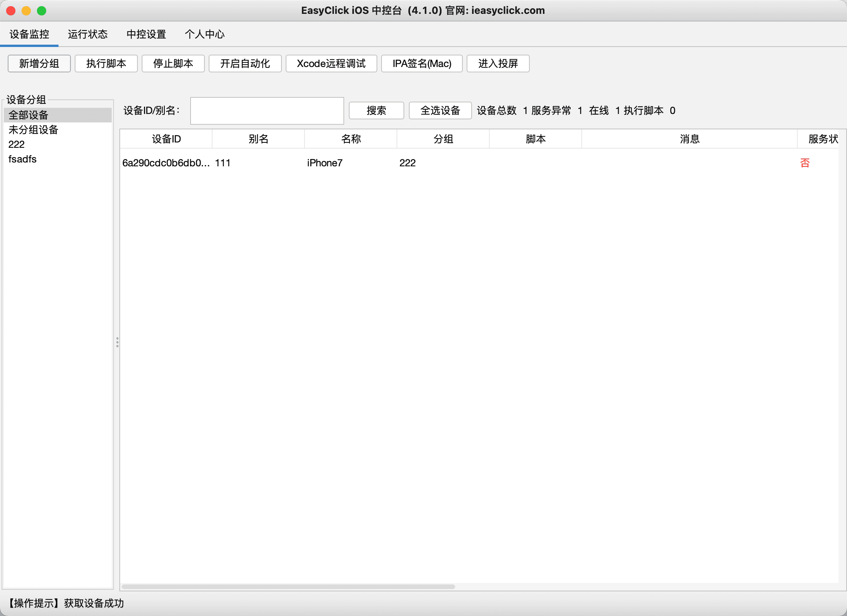The image size is (847, 616).
Task: Open the 中控设置 tab
Action: [x=146, y=34]
